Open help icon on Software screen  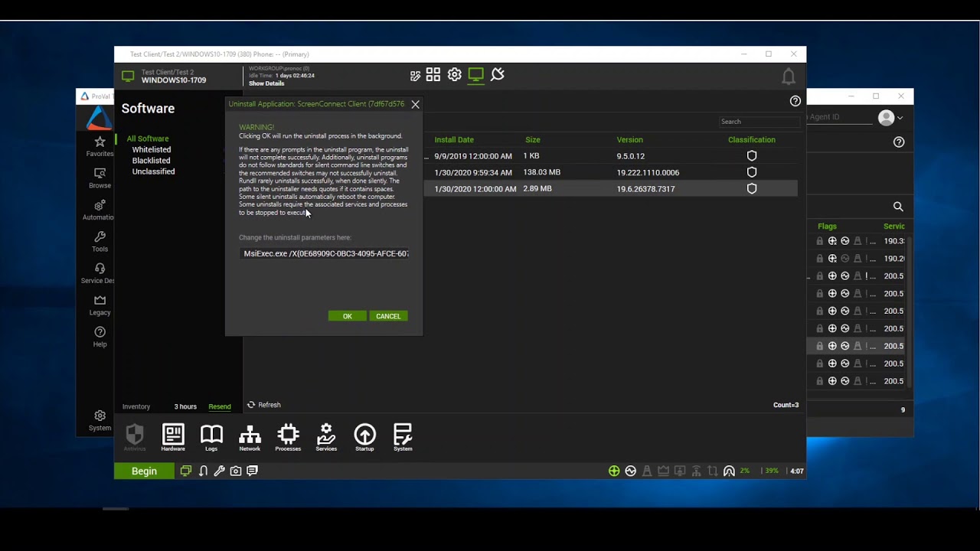795,101
